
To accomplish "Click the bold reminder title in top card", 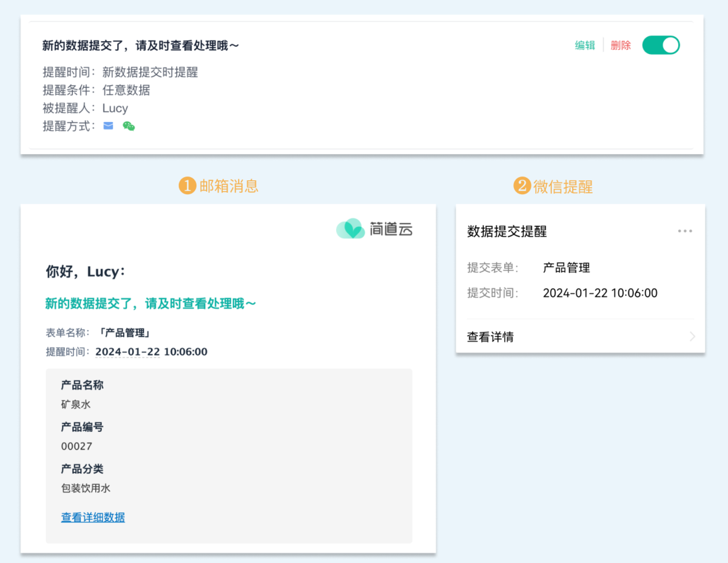I will click(141, 46).
